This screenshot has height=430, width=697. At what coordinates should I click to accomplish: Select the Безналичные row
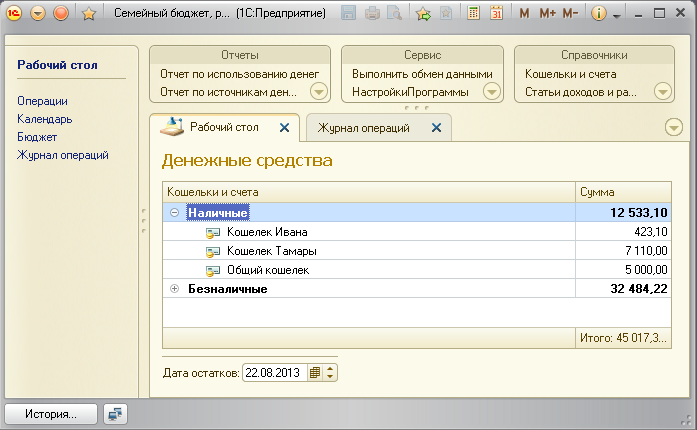coord(417,289)
